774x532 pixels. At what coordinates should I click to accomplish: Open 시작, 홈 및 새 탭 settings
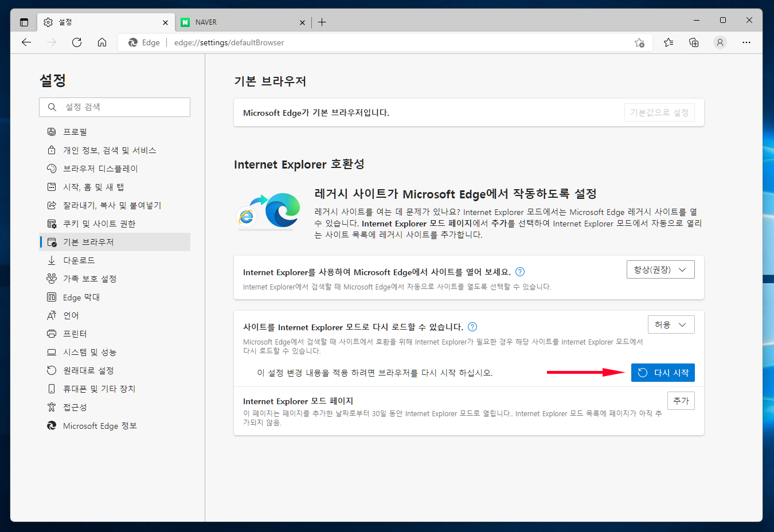point(115,187)
